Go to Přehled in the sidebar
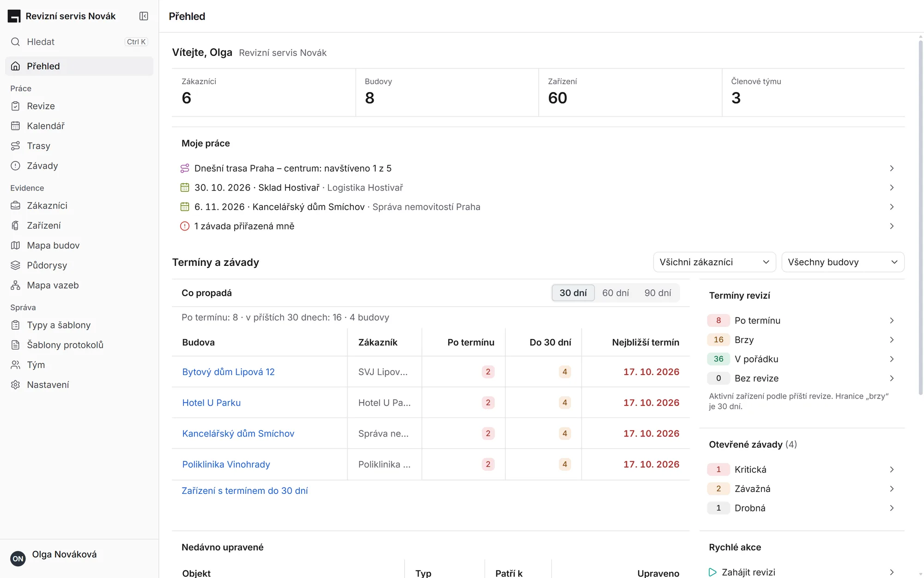The width and height of the screenshot is (924, 578). (x=79, y=66)
